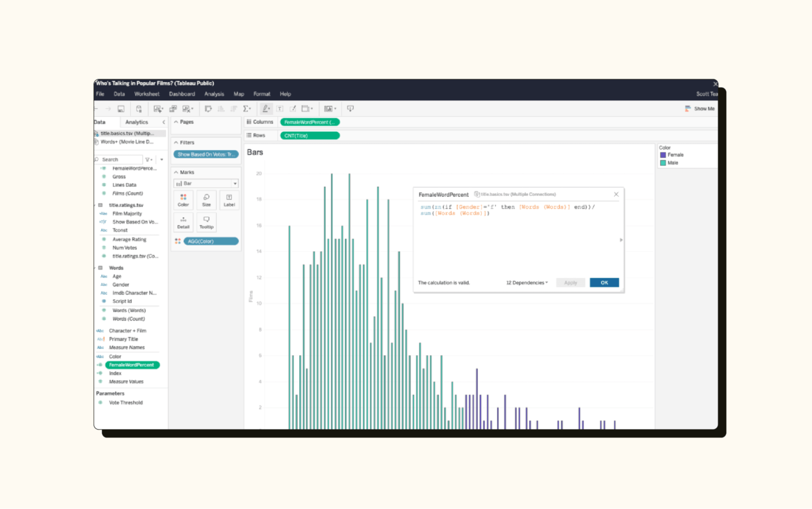Image resolution: width=812 pixels, height=509 pixels.
Task: Open the Size shelf in Marks
Action: (206, 200)
